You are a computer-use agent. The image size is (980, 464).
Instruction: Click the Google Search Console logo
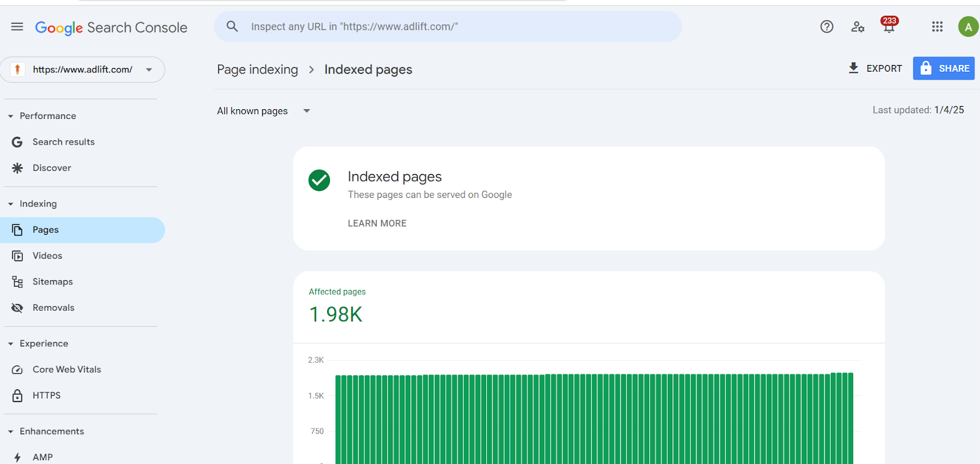coord(111,28)
